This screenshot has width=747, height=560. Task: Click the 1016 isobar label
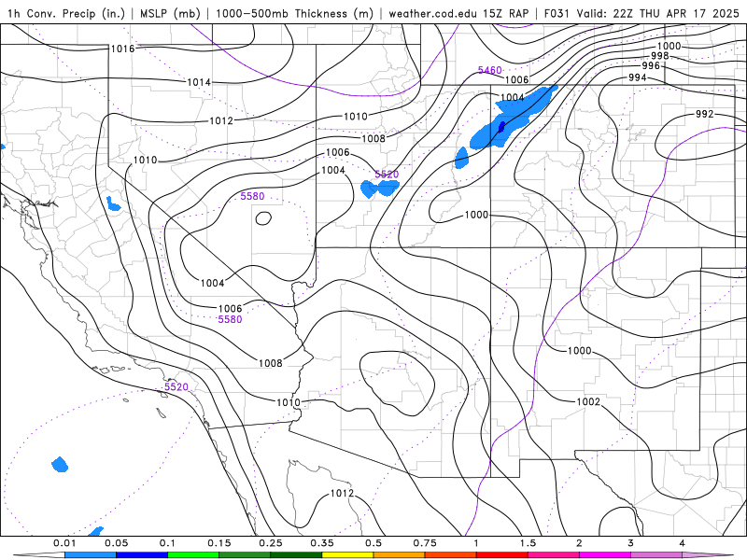pyautogui.click(x=122, y=49)
